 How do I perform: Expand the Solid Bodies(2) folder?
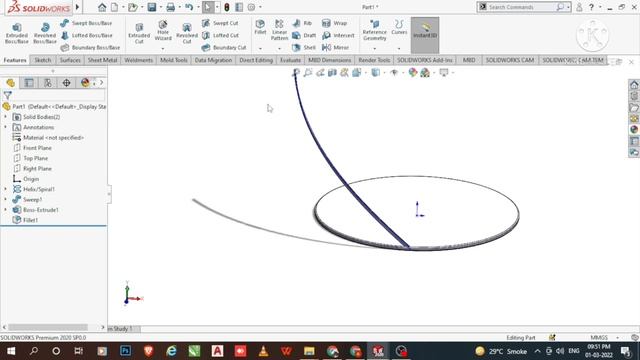[x=5, y=117]
